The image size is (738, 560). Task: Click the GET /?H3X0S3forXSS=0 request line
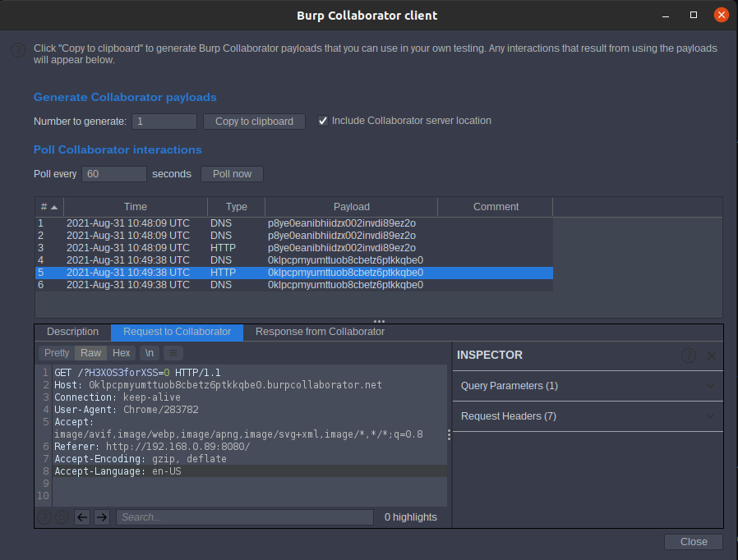click(137, 373)
